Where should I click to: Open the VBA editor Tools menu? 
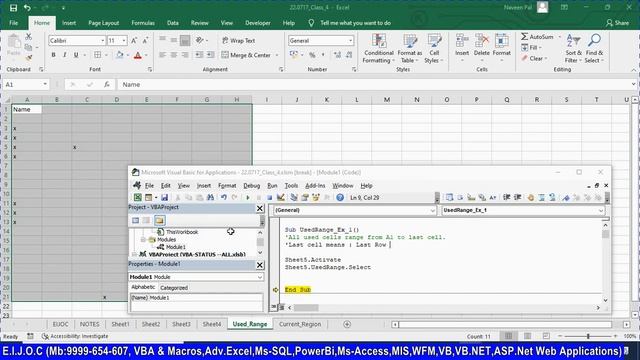pos(291,185)
